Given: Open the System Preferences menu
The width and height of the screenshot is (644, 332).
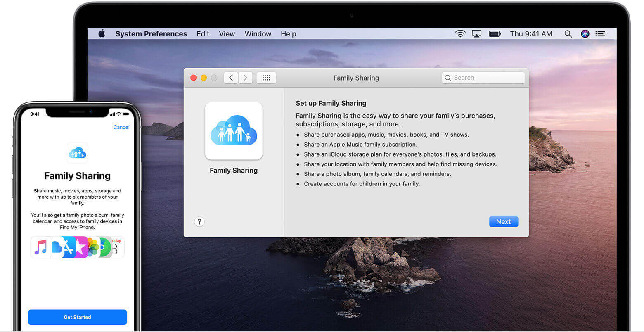Looking at the screenshot, I should tap(151, 34).
